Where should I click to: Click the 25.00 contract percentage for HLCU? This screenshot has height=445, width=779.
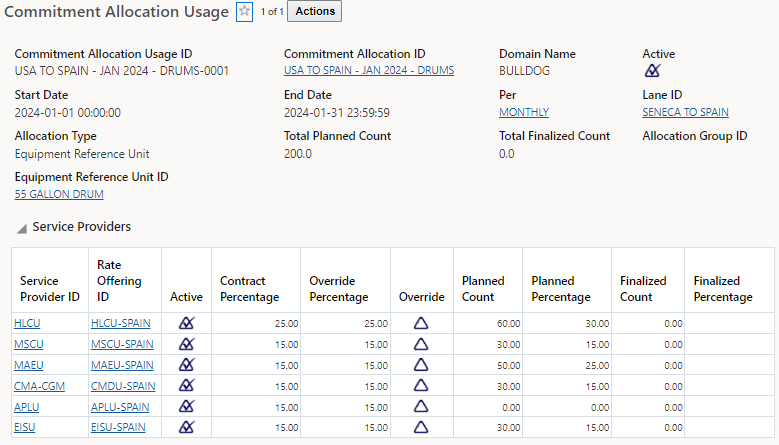(287, 324)
